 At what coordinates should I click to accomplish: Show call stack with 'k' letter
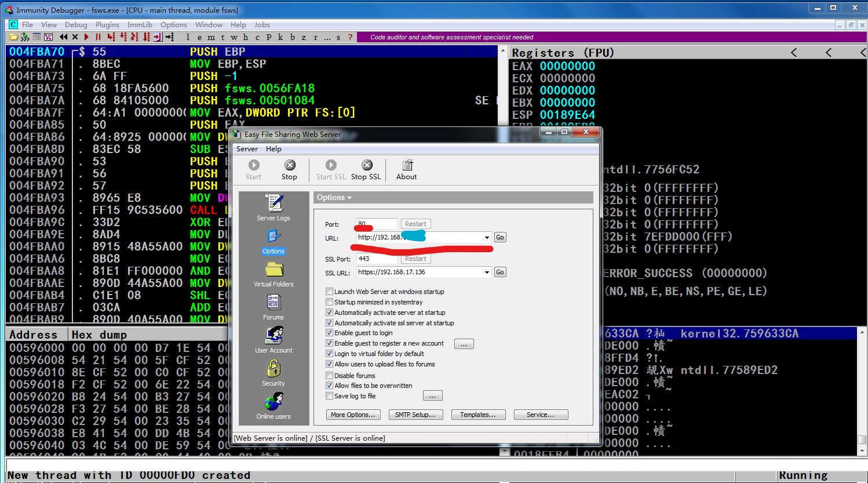click(280, 37)
